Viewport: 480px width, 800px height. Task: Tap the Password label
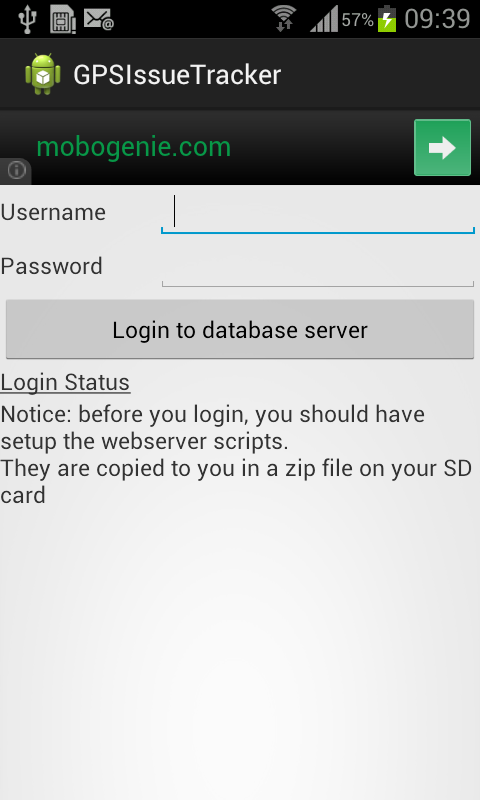click(52, 266)
